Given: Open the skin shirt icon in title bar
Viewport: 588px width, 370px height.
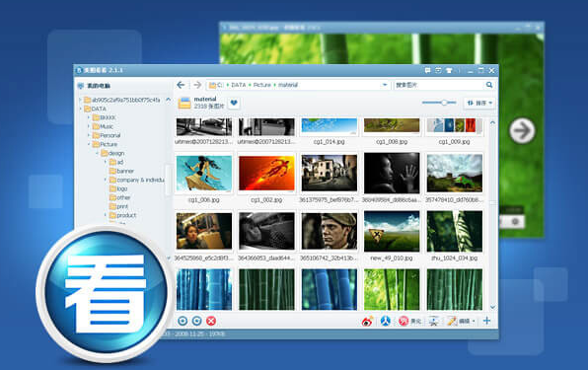Looking at the screenshot, I should tap(449, 70).
